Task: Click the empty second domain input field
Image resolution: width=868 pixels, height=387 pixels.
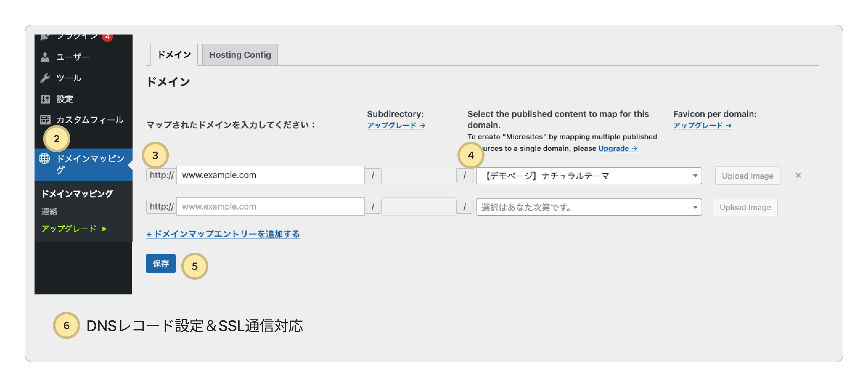Action: click(x=270, y=206)
